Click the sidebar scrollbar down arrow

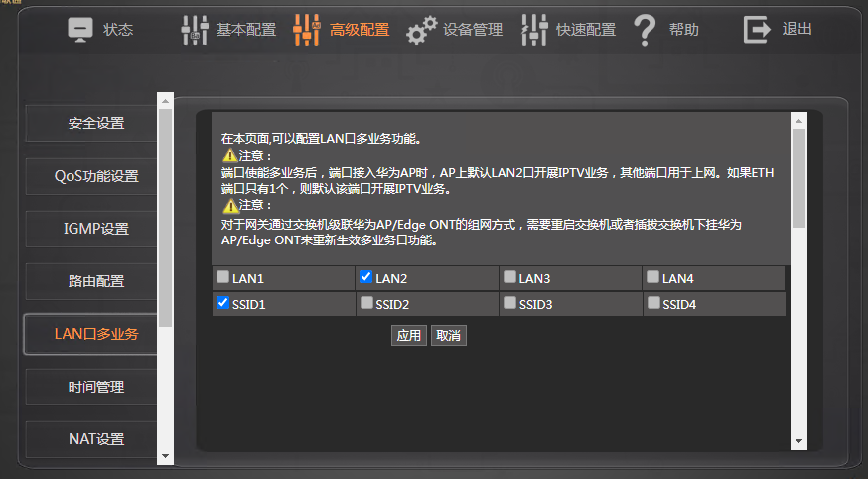165,456
